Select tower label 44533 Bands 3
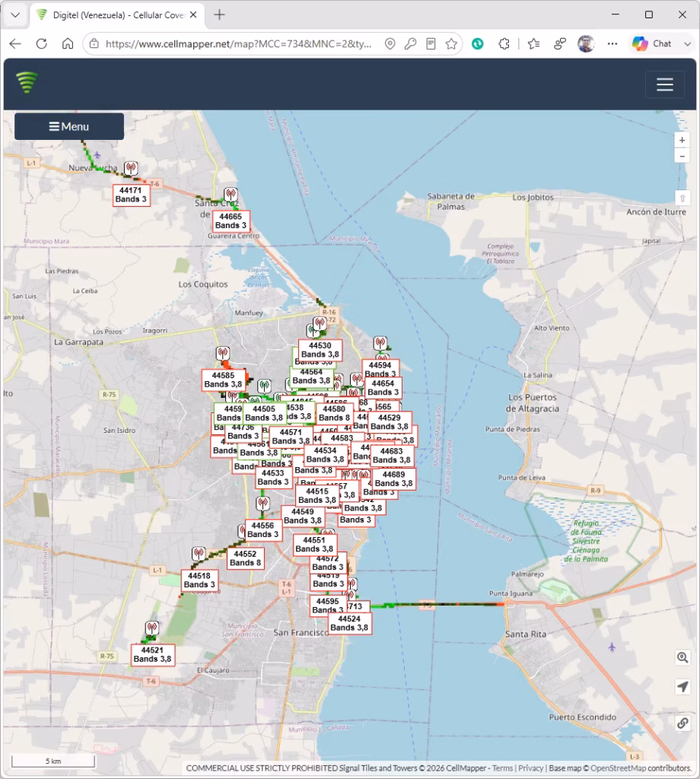 coord(273,478)
